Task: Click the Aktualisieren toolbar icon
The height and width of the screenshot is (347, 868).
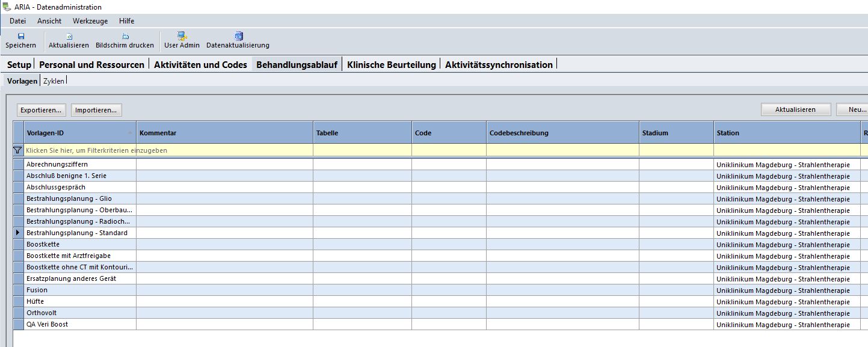Action: coord(69,36)
